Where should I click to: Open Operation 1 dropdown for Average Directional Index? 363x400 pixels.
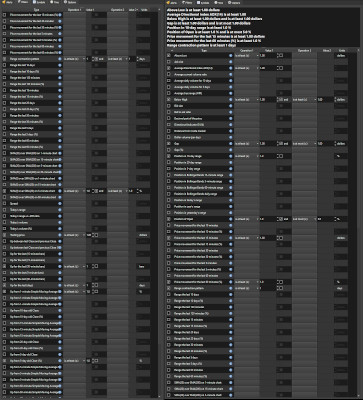247,68
